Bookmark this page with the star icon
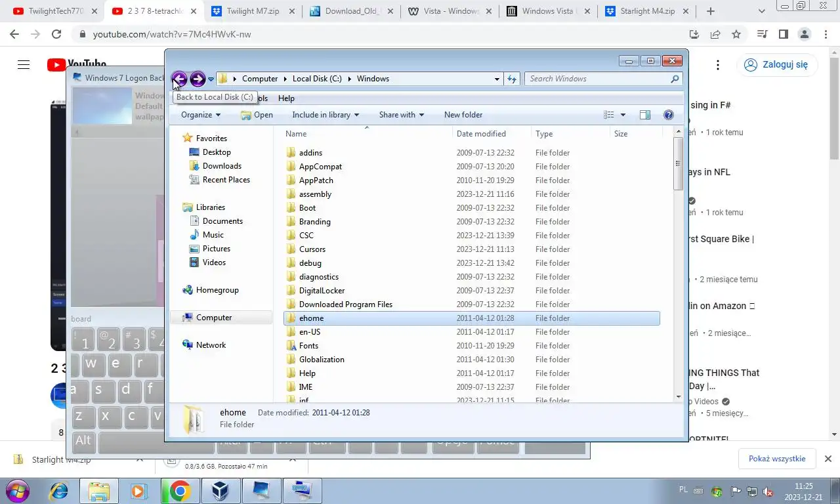 (736, 34)
